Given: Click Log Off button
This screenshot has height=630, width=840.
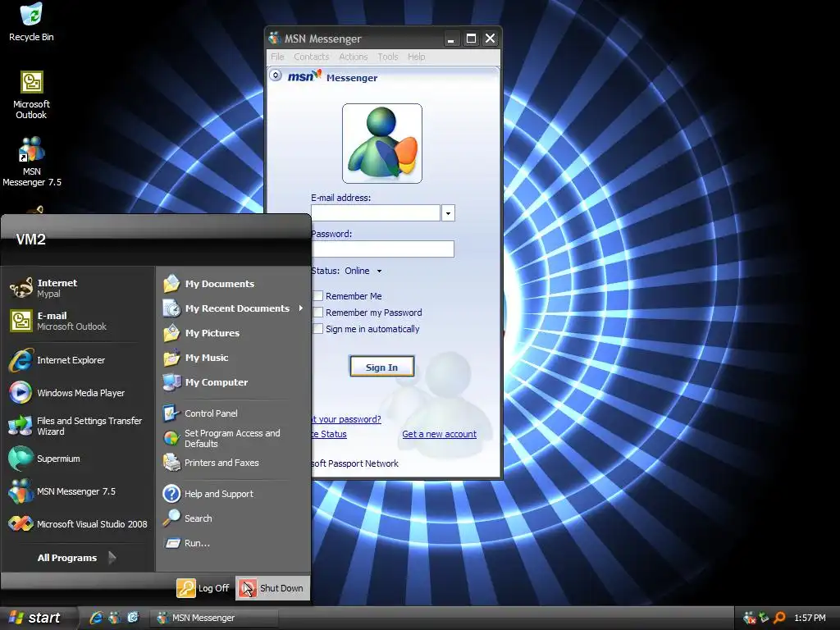Looking at the screenshot, I should coord(203,587).
